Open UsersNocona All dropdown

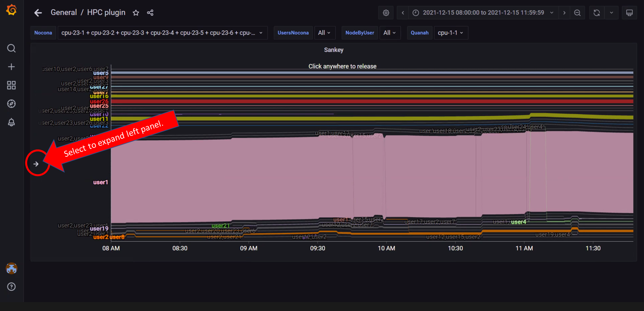pos(324,33)
